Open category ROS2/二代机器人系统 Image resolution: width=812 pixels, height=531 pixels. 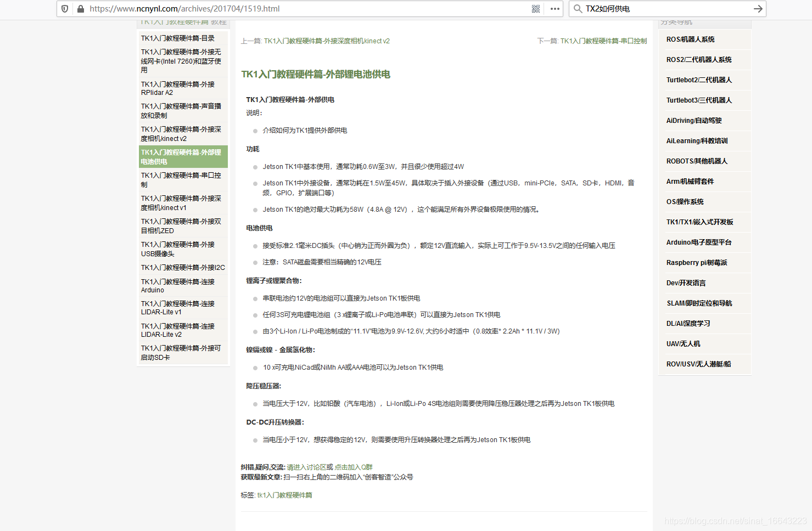pyautogui.click(x=699, y=60)
